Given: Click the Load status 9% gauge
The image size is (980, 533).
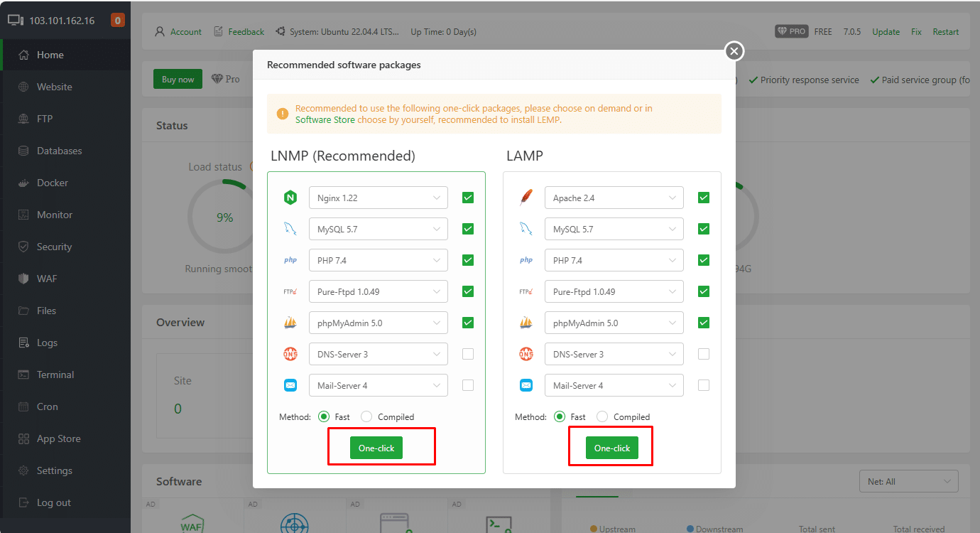Looking at the screenshot, I should coord(224,217).
